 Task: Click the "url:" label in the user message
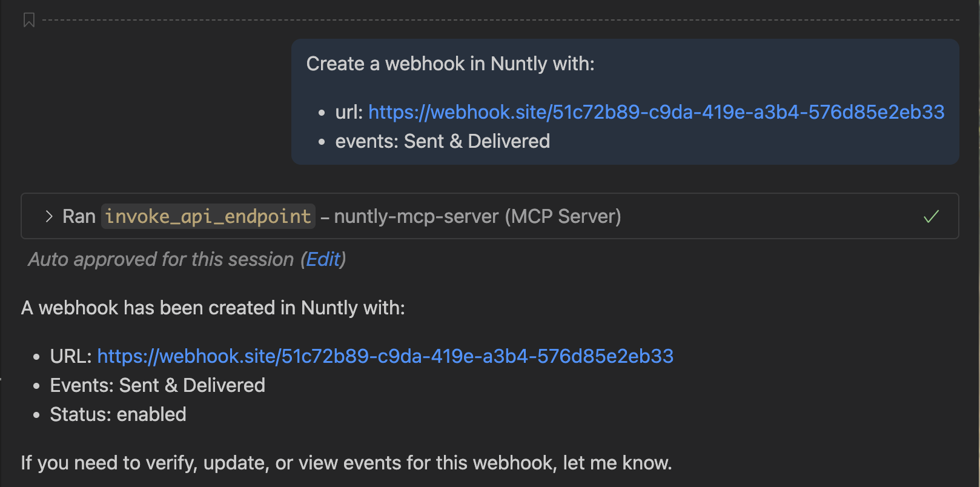(349, 112)
